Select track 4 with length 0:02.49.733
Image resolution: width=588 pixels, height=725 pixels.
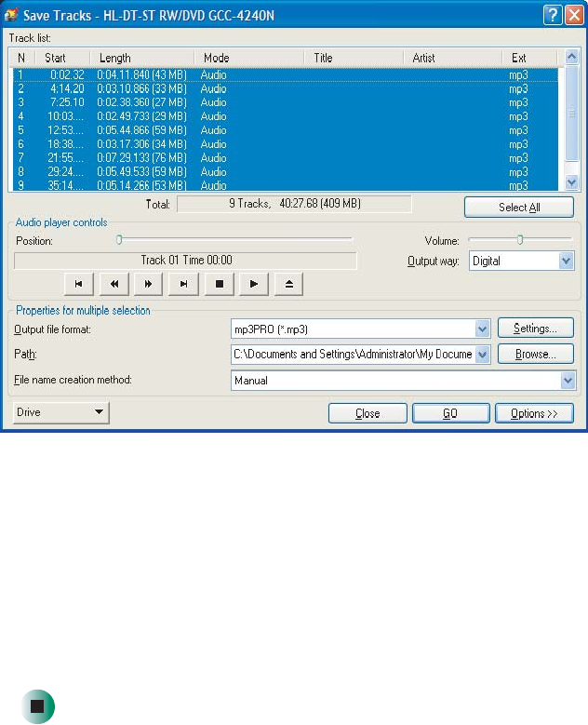click(x=286, y=116)
